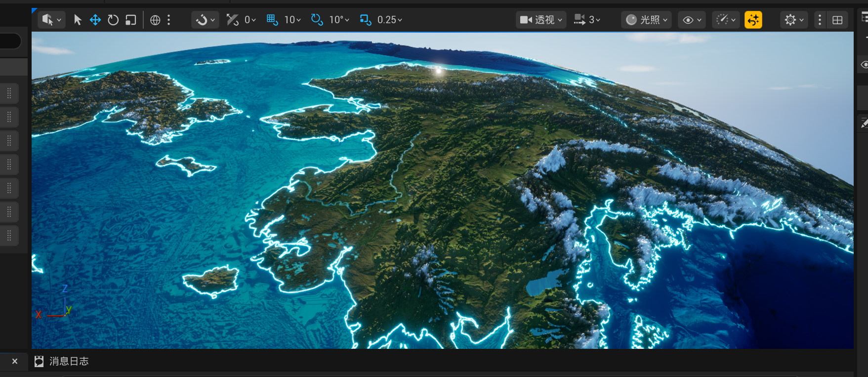Activate the translate move tool
The height and width of the screenshot is (377, 868).
[x=95, y=20]
